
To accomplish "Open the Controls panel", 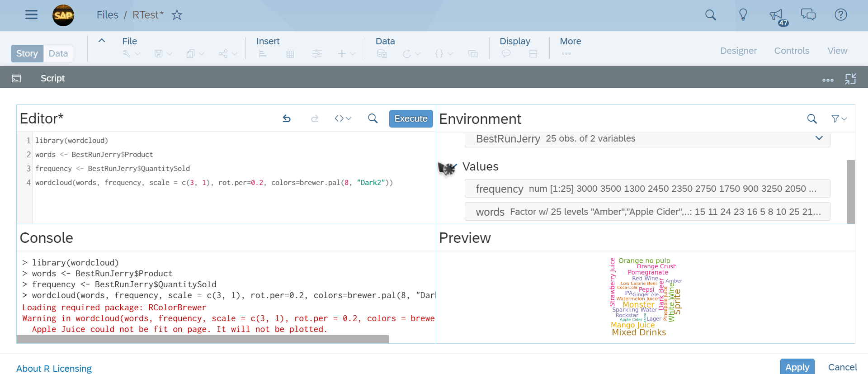I will click(x=792, y=51).
